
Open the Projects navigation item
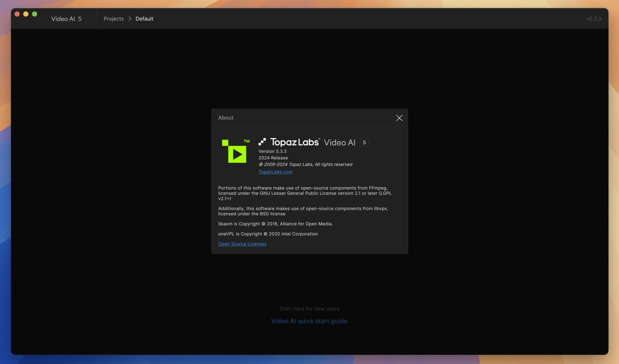pyautogui.click(x=114, y=18)
